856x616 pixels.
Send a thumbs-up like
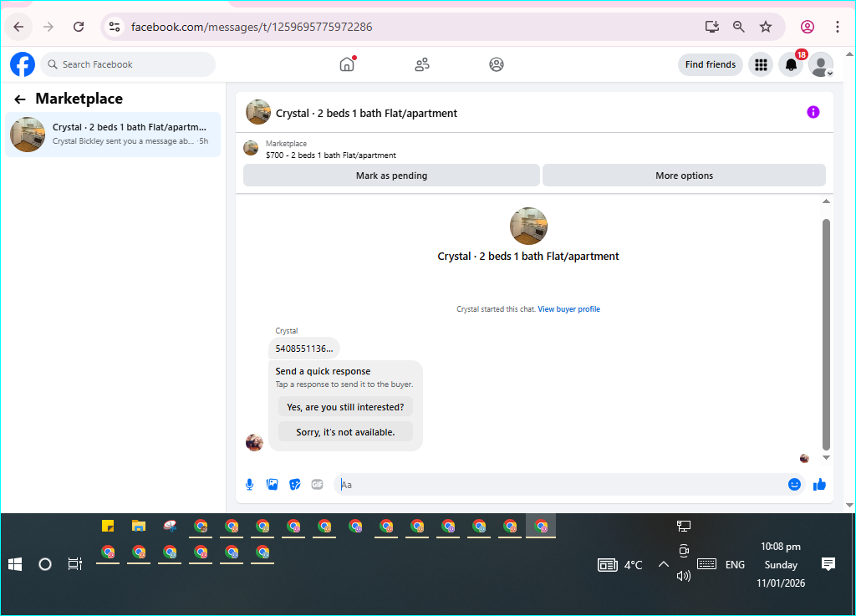(819, 485)
